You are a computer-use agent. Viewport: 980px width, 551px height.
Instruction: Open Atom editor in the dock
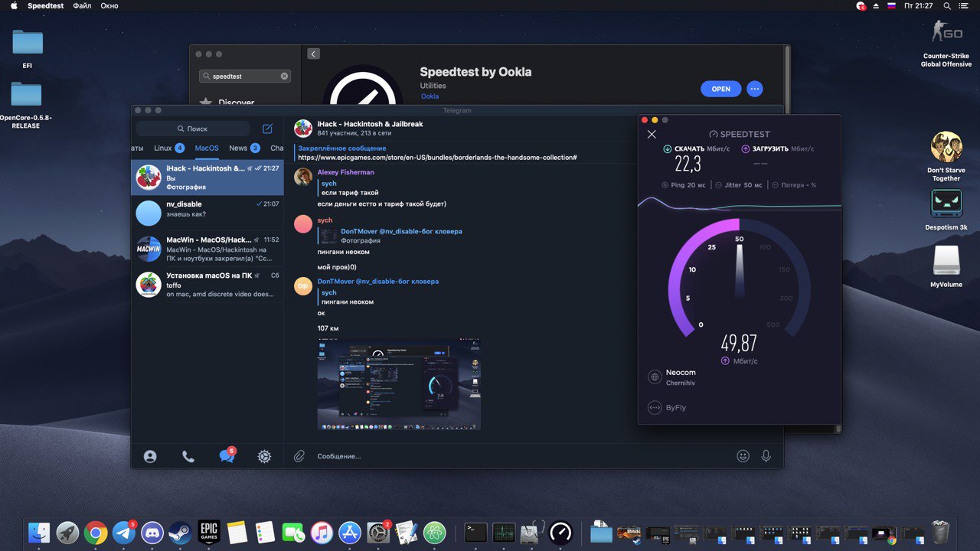point(435,532)
